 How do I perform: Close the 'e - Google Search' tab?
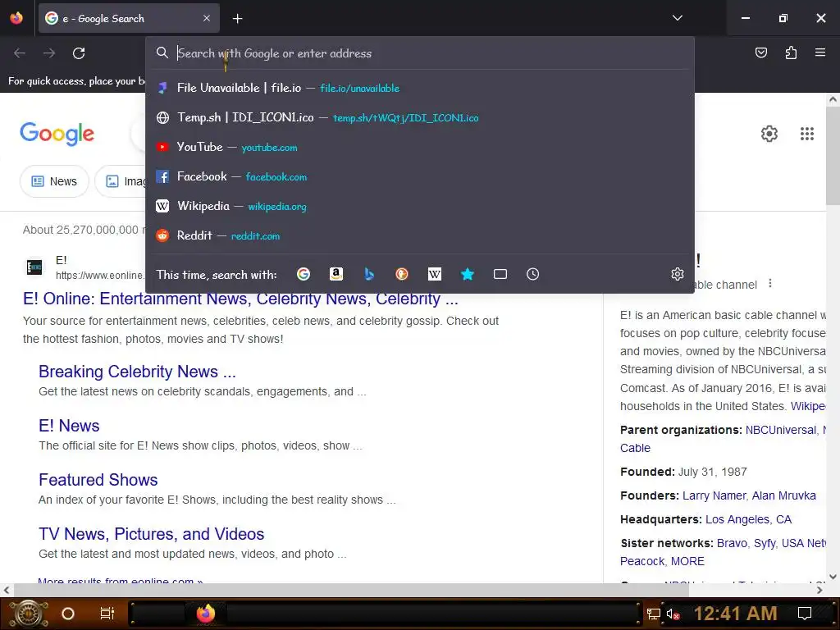(x=207, y=18)
